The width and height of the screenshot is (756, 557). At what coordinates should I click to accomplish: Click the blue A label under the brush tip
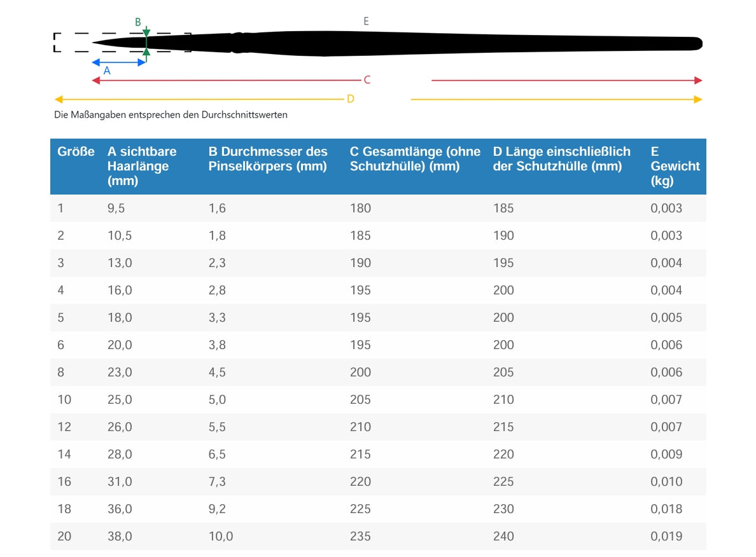pyautogui.click(x=107, y=71)
